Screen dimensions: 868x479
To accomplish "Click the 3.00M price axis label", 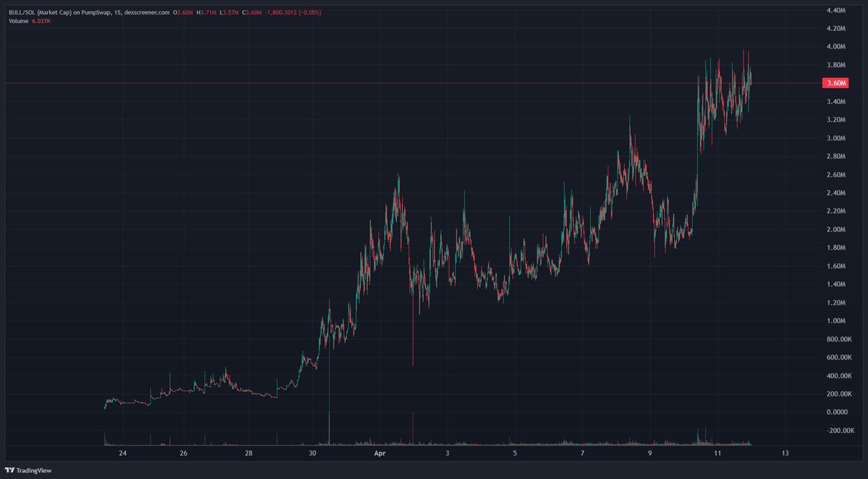I will click(835, 137).
